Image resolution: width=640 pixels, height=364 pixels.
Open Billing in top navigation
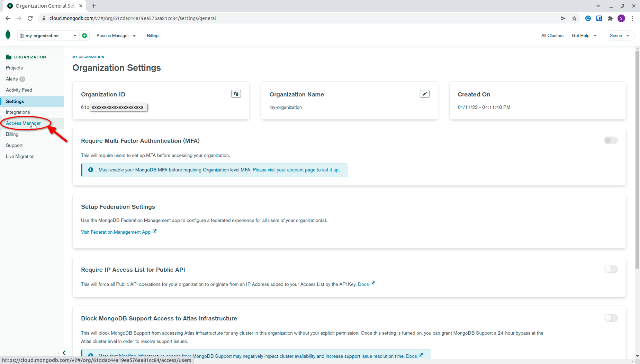coord(153,36)
